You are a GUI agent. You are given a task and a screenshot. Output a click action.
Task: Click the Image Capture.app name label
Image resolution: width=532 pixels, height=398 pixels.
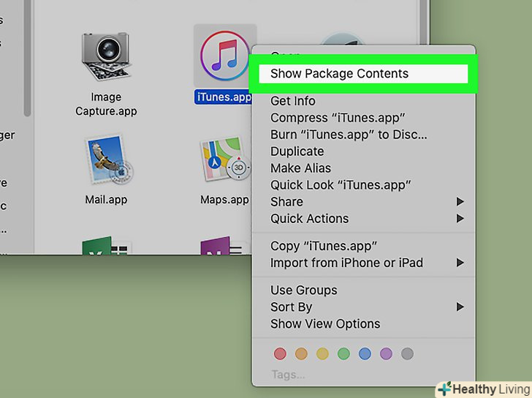pos(106,104)
